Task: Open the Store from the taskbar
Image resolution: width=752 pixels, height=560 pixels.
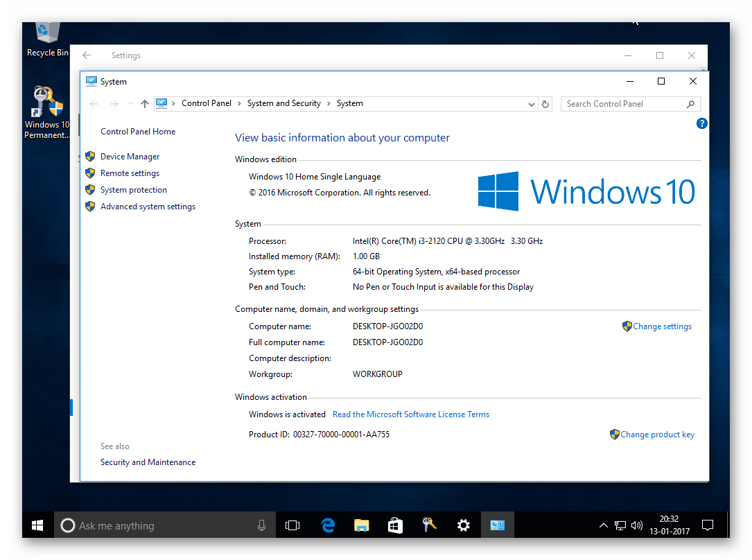Action: pyautogui.click(x=395, y=525)
